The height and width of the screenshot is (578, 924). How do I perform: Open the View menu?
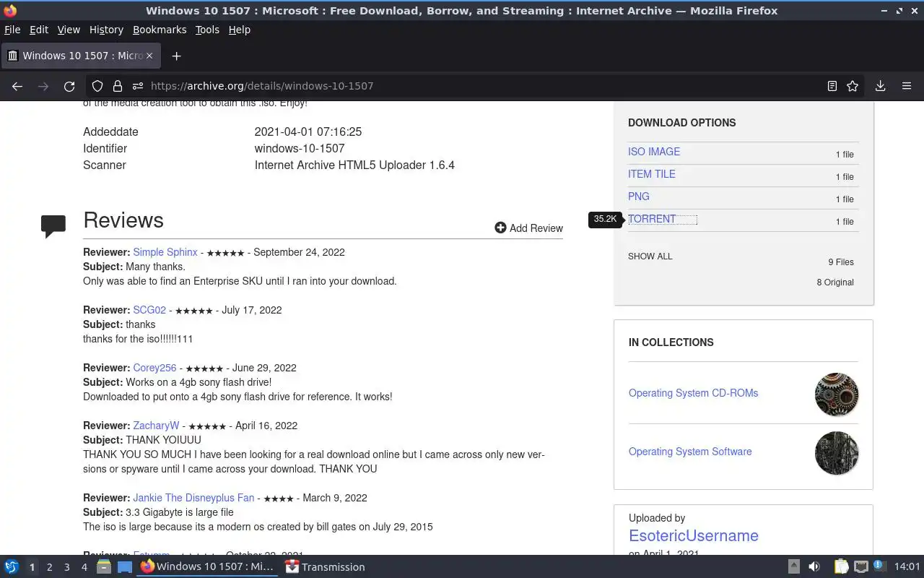click(x=69, y=30)
